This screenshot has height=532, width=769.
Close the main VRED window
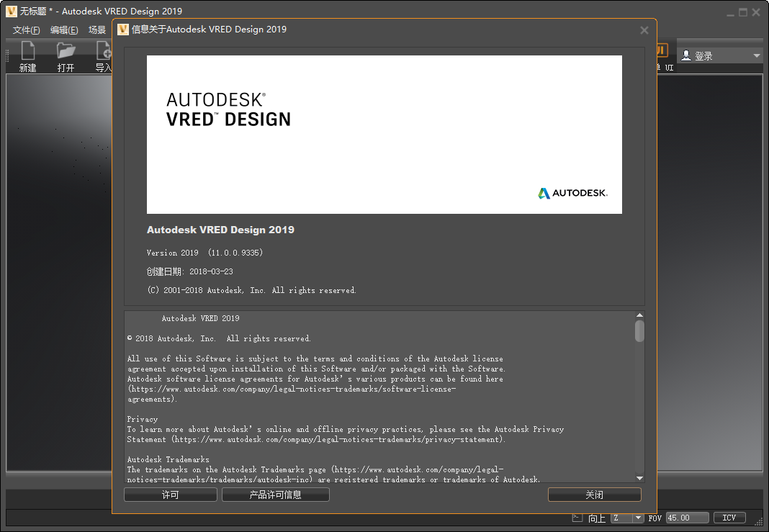756,12
